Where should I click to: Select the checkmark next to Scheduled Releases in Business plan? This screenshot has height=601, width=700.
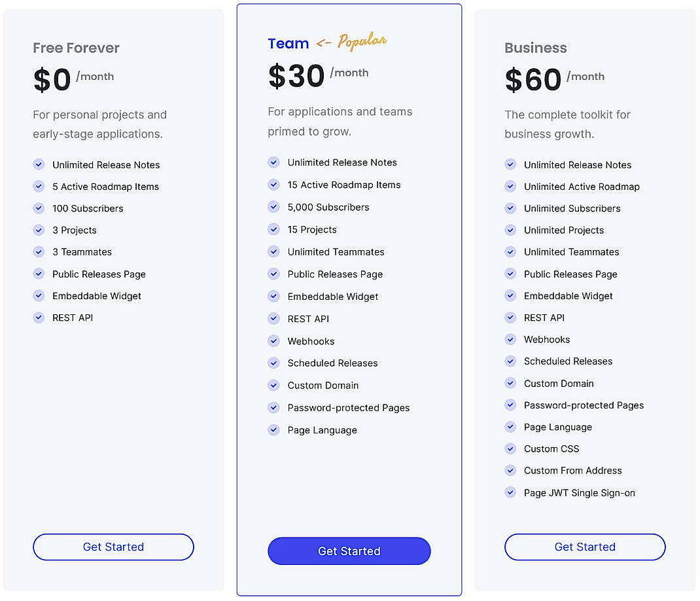click(510, 361)
